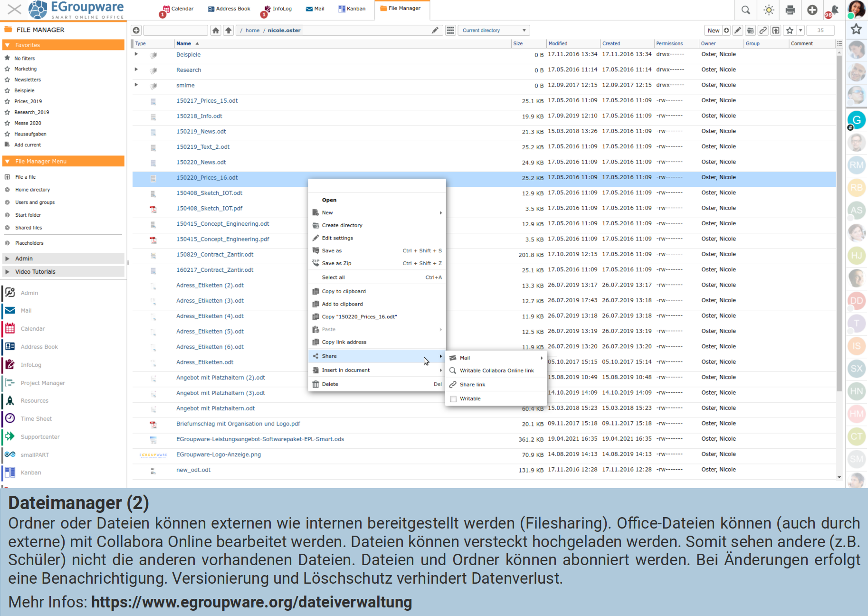
Task: Click the upload file icon in toolbar
Action: pyautogui.click(x=776, y=30)
